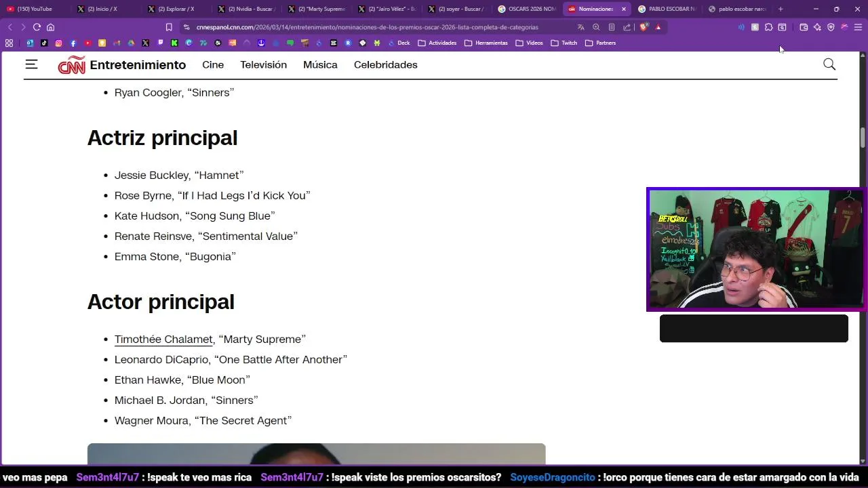Click the image below the Actor principal list

(316, 453)
